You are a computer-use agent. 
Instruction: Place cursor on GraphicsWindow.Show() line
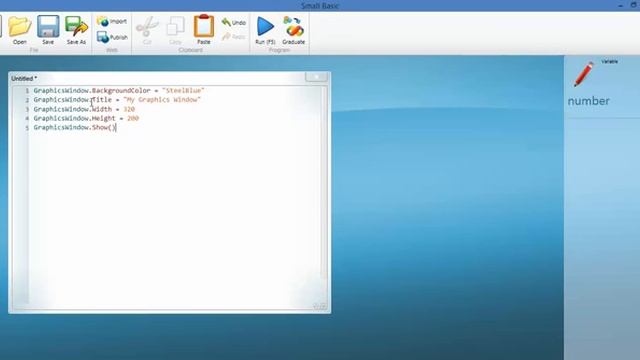(x=75, y=128)
